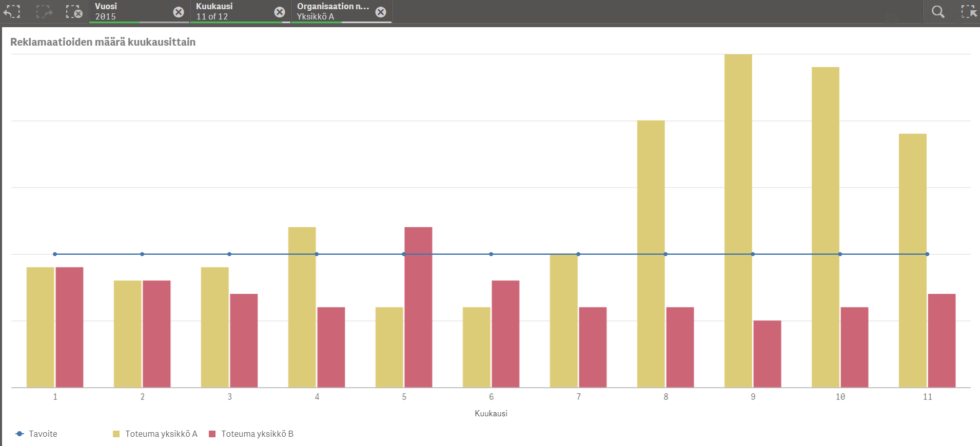Click the Kuukausi axis title
The image size is (980, 446).
coord(491,413)
